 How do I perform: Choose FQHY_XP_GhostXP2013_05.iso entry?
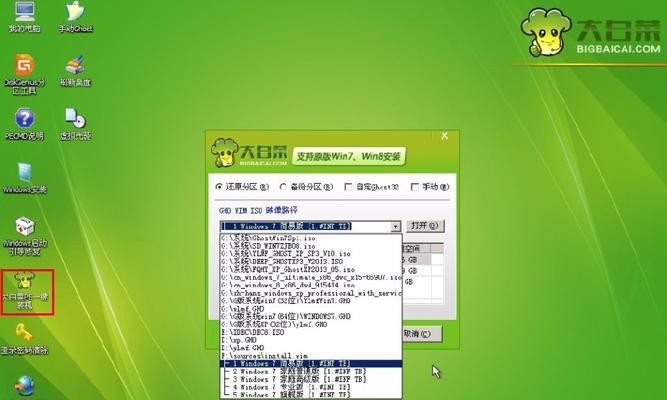(311, 269)
